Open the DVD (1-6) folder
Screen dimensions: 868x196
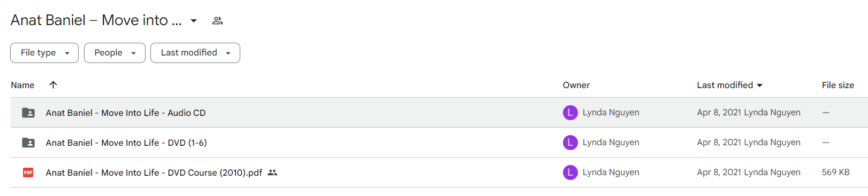(126, 143)
